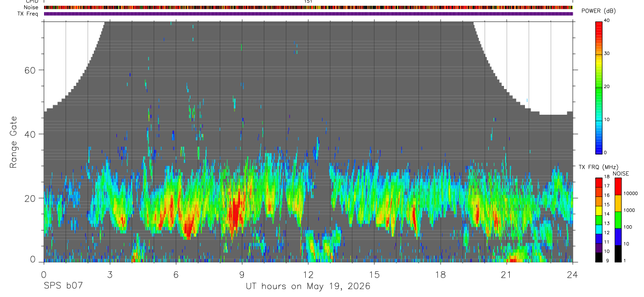This screenshot has width=644, height=297.
Task: Click the 18 MHz label on TX FRQ scale
Action: point(606,178)
